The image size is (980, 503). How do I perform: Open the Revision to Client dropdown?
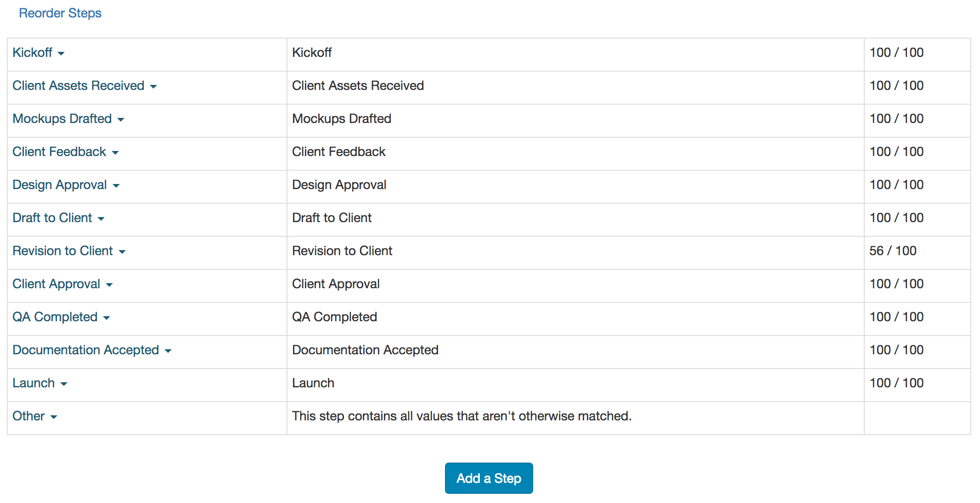[x=69, y=251]
